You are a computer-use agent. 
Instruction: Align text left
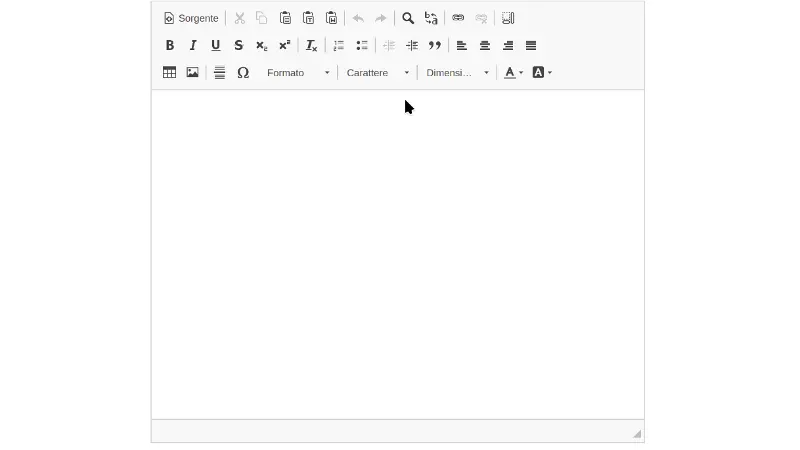(x=462, y=45)
